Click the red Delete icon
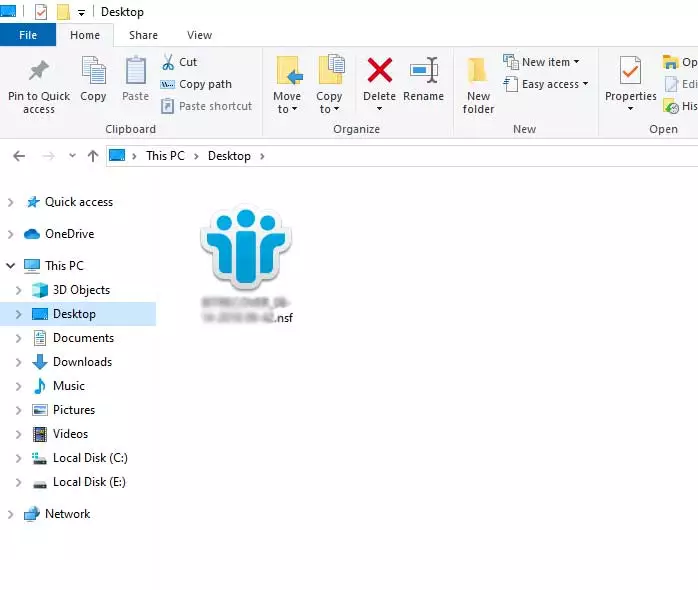Screen dimensions: 698x590 coord(379,72)
